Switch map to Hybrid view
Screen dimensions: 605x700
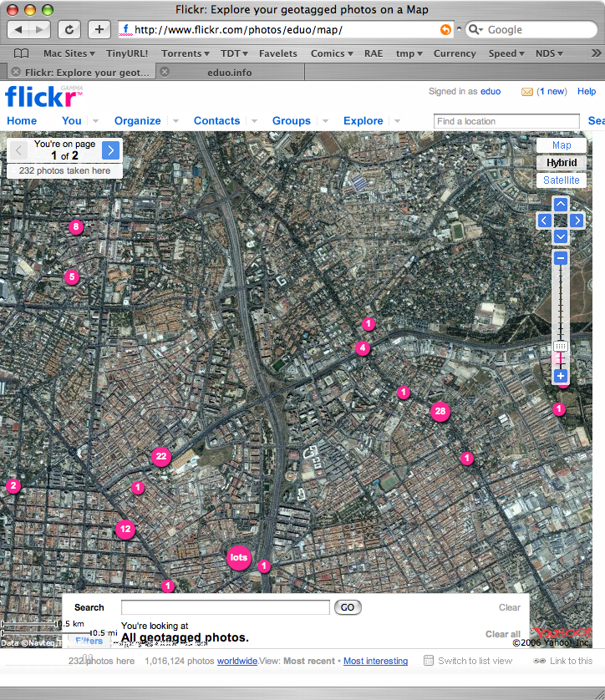562,163
